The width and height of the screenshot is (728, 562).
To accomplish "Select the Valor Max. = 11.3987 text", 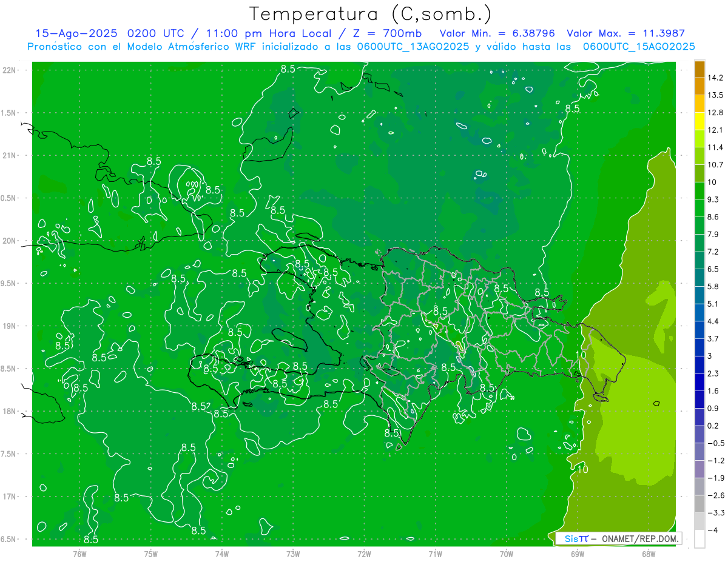I will [x=625, y=33].
